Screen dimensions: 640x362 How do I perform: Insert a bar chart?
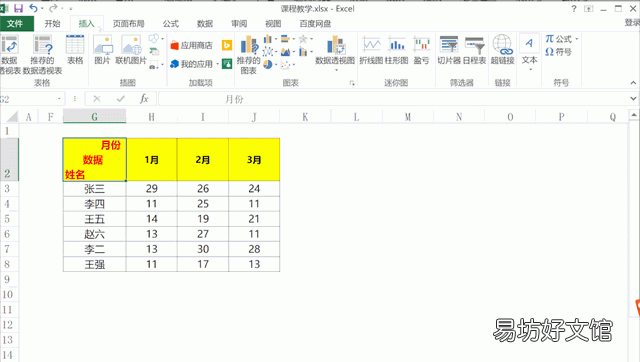(285, 39)
